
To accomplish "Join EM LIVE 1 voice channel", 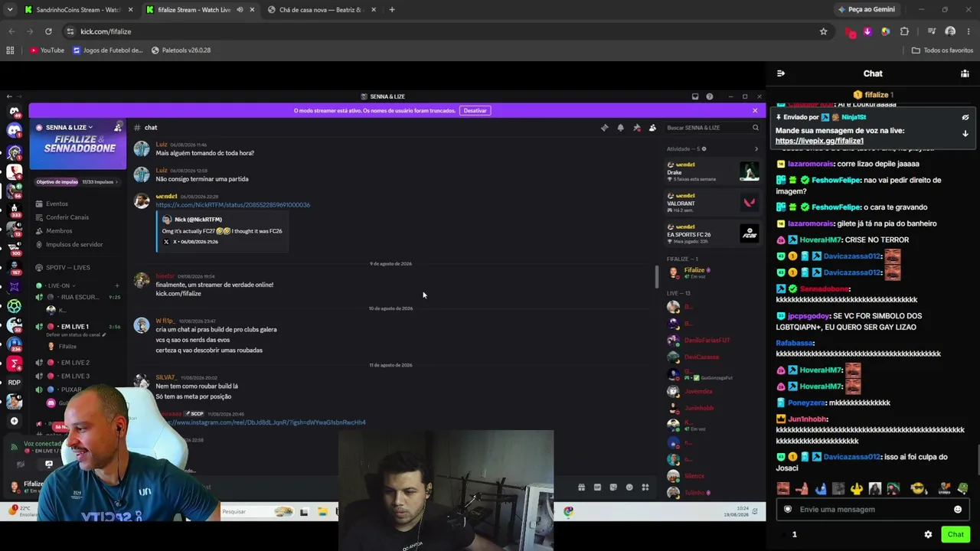I will coord(77,327).
